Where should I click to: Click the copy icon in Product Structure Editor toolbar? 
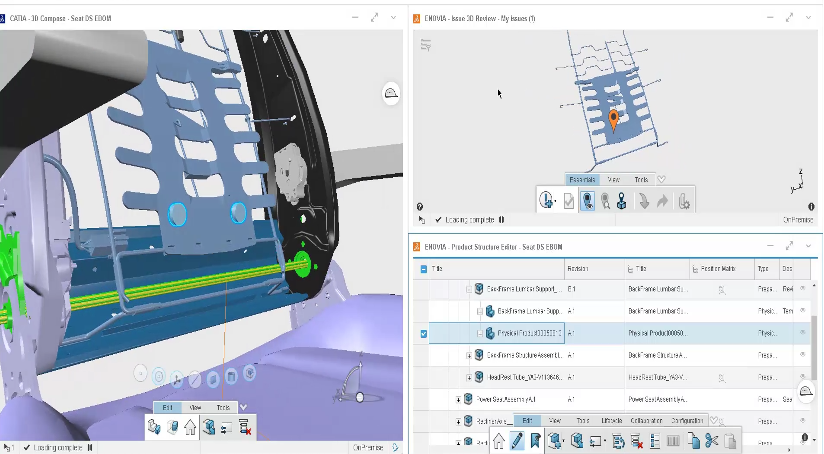[693, 441]
